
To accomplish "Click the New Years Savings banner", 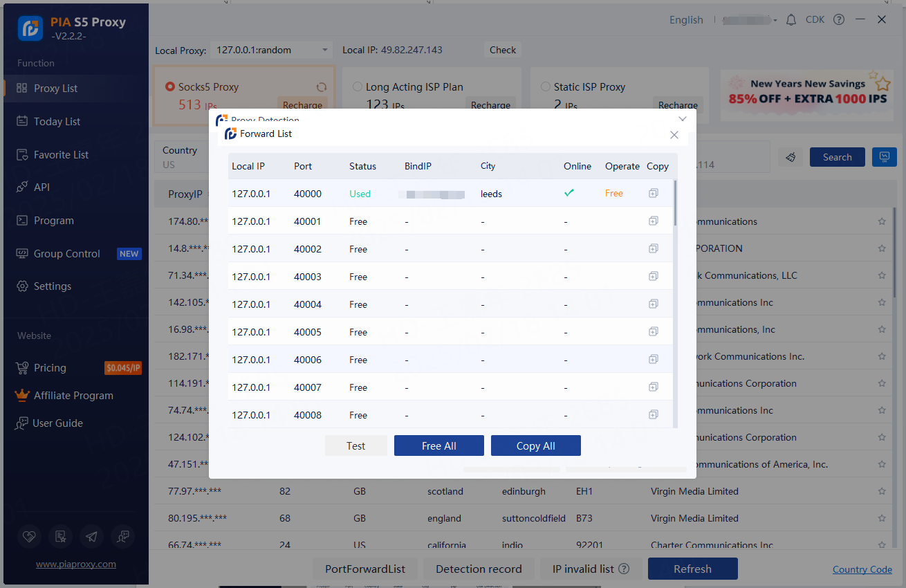I will 807,94.
